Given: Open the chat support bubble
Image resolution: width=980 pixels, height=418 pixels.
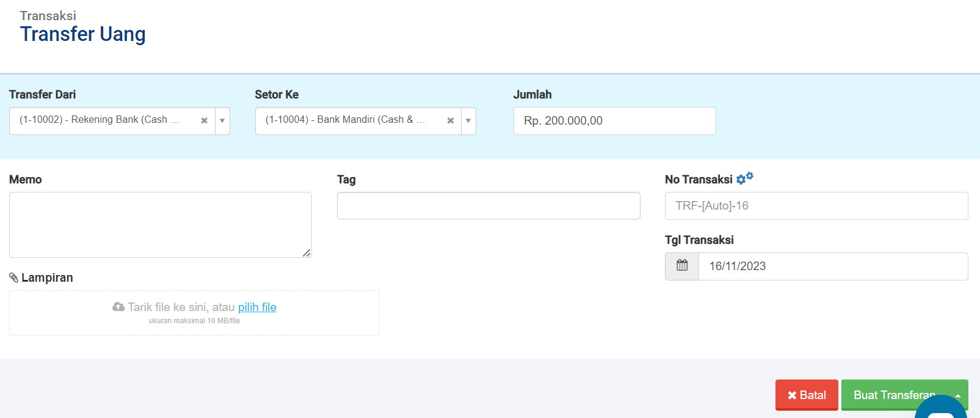Looking at the screenshot, I should point(940,410).
